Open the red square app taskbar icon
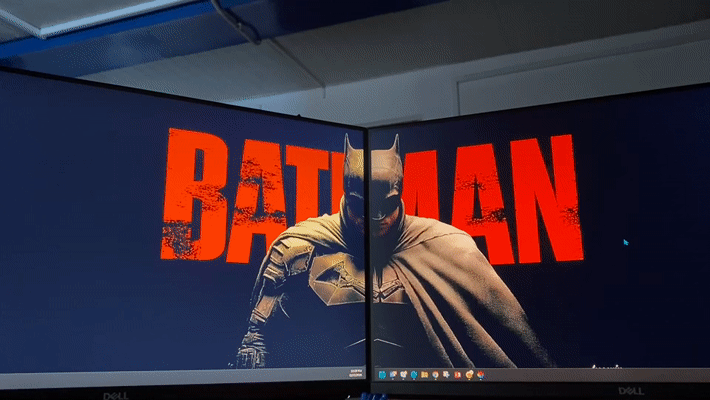710x400 pixels. coord(457,375)
